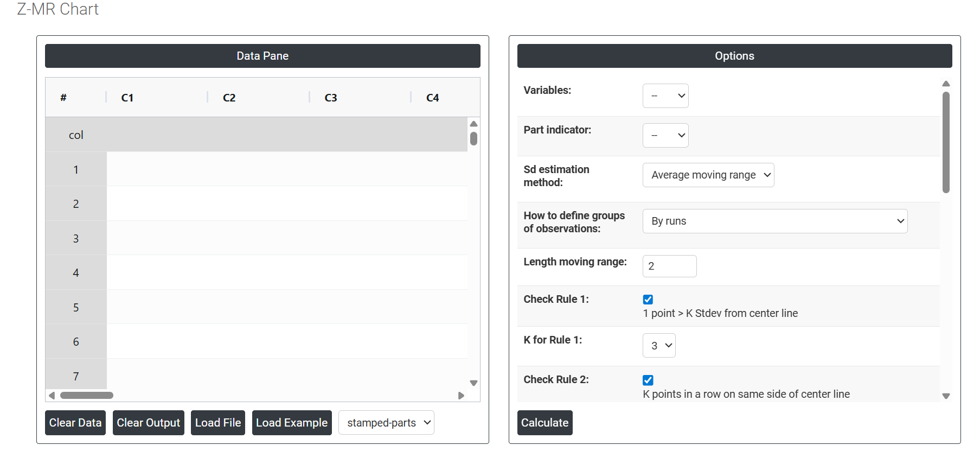980x464 pixels.
Task: Expand Sd estimation method dropdown
Action: tap(708, 175)
